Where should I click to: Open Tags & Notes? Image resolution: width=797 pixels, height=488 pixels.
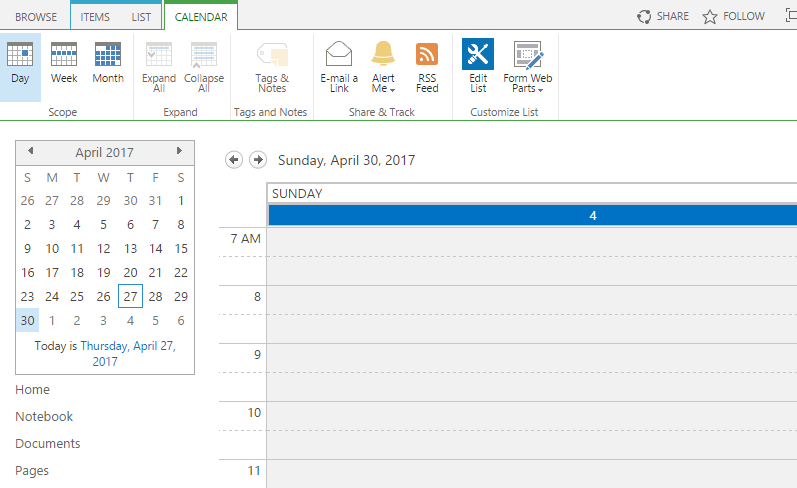(272, 66)
